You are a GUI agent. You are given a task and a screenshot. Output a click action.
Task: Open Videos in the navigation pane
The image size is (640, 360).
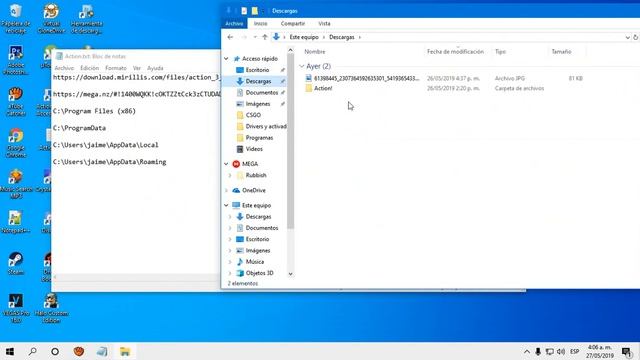[x=254, y=149]
